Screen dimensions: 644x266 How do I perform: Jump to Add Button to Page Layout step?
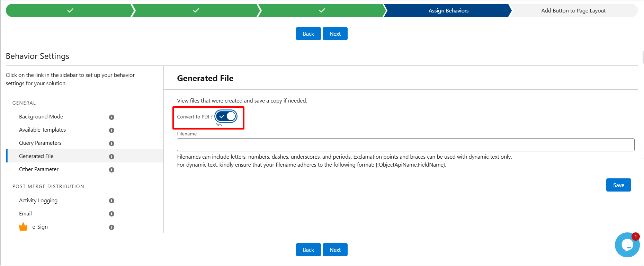tap(573, 11)
